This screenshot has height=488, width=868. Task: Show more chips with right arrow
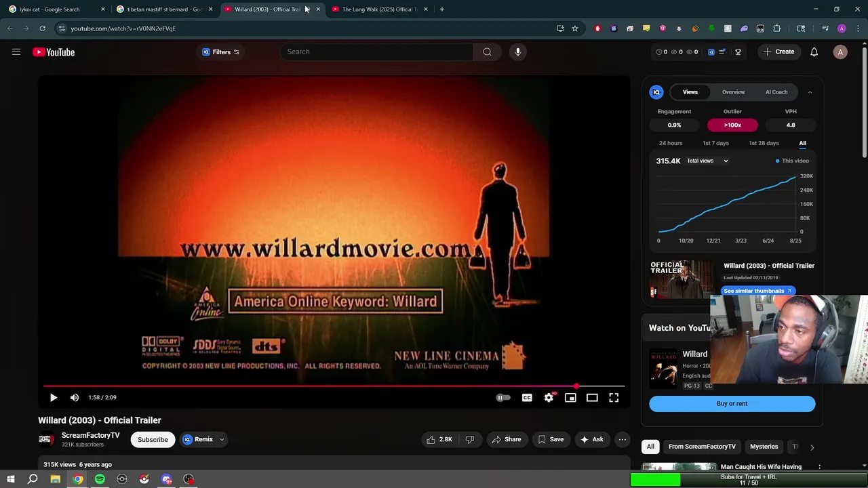tap(812, 447)
